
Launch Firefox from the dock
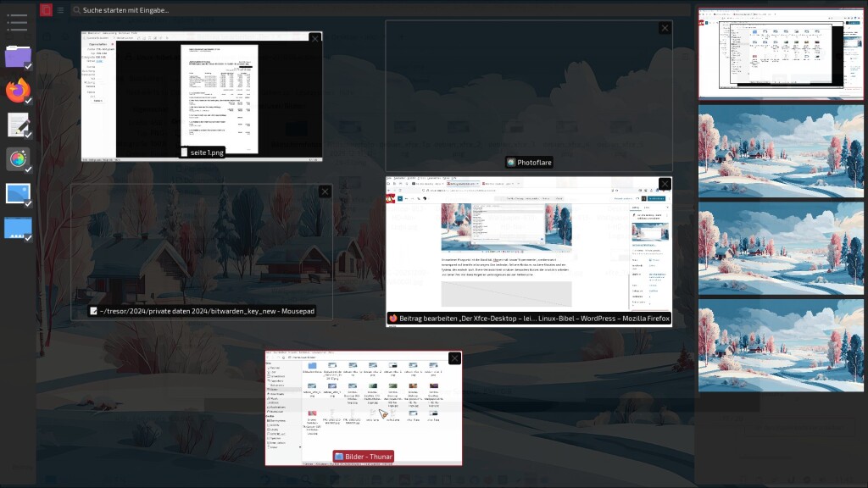(x=18, y=91)
